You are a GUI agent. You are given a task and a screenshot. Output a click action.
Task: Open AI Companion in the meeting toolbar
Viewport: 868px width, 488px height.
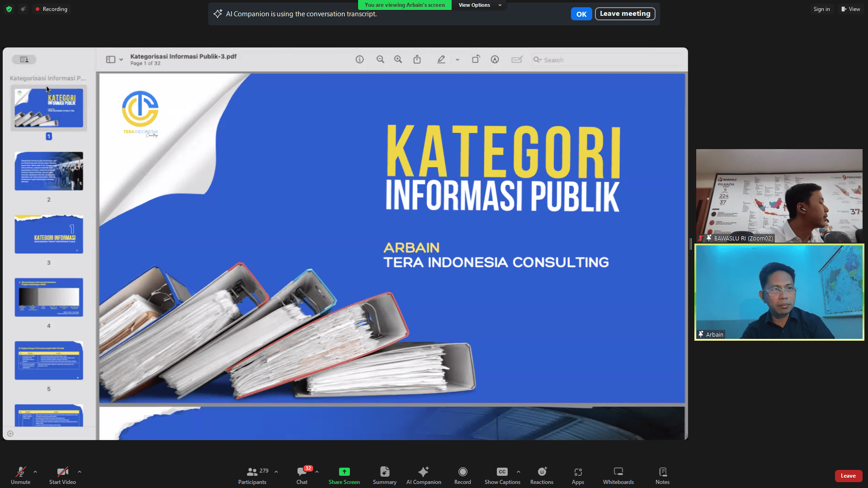click(x=424, y=474)
